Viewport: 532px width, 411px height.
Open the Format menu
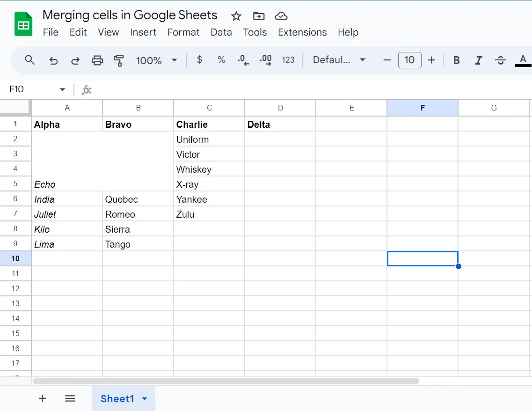[x=183, y=32]
